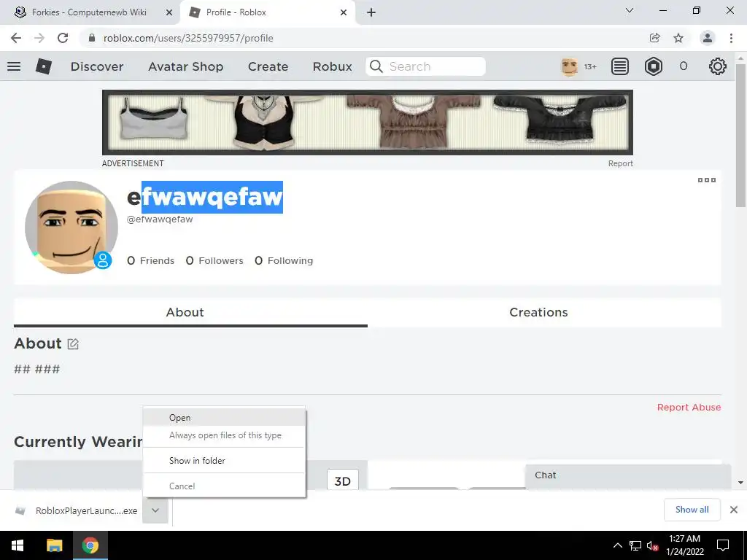This screenshot has height=560, width=747.
Task: Open the avatar headshot in the navbar
Action: pyautogui.click(x=569, y=66)
